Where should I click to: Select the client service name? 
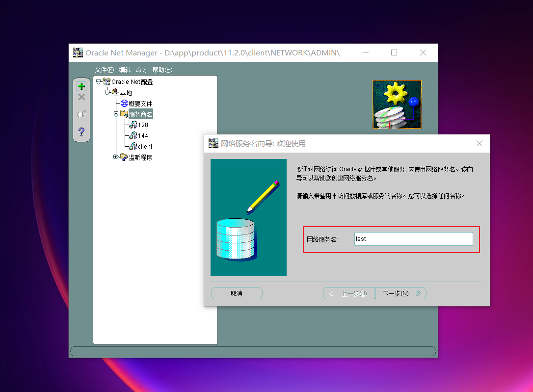click(145, 146)
